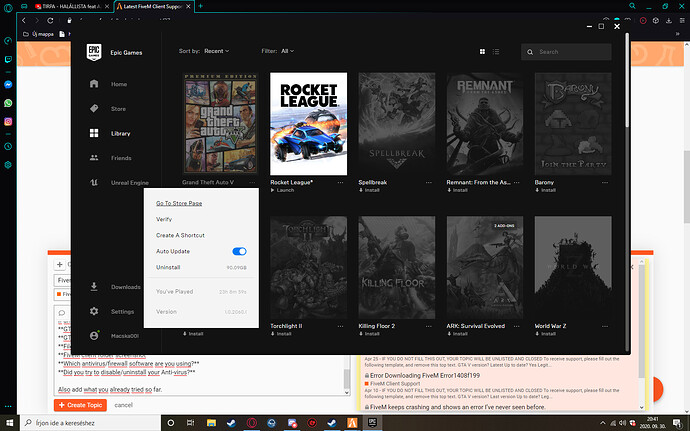Choose Create A Shortcut menu entry
Viewport: 690px width, 431px height.
pyautogui.click(x=180, y=234)
